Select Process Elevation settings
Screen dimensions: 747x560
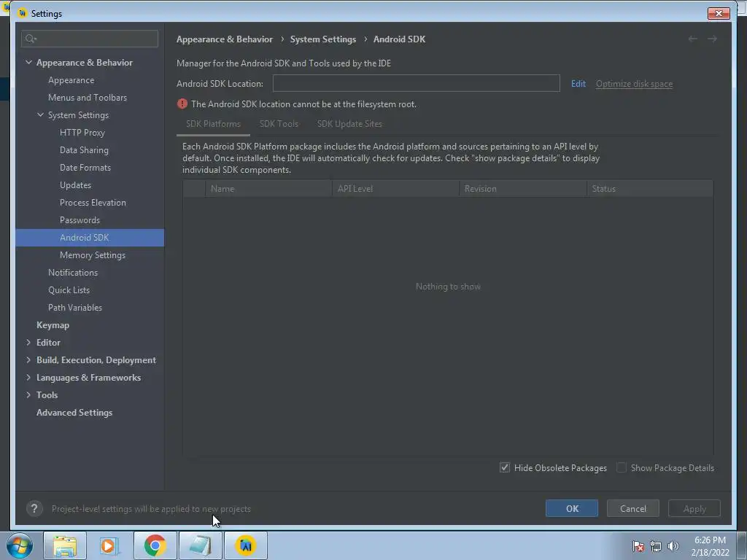[x=93, y=203]
